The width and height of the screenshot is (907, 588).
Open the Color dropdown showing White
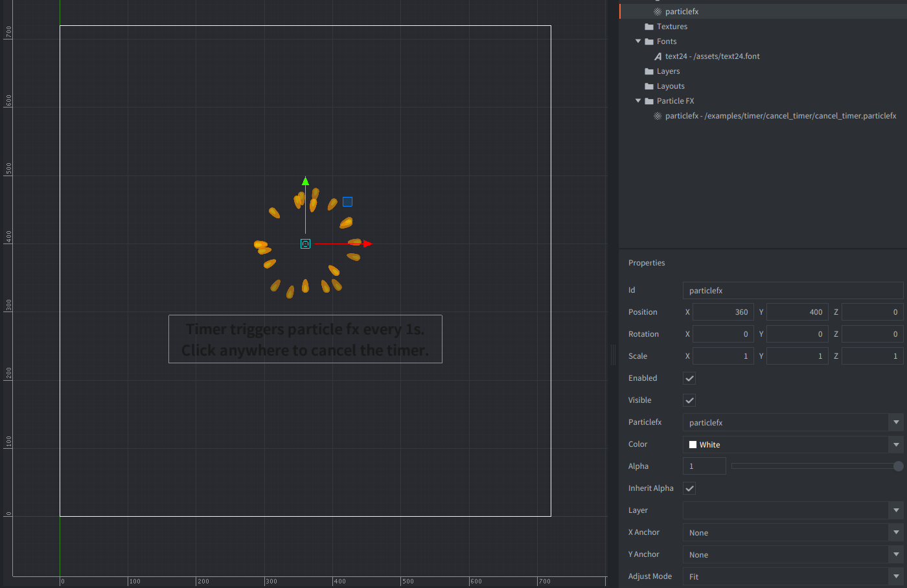[793, 444]
